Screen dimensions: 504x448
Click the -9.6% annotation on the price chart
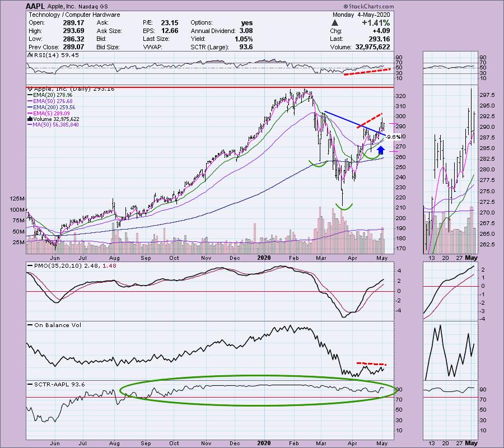pyautogui.click(x=393, y=137)
